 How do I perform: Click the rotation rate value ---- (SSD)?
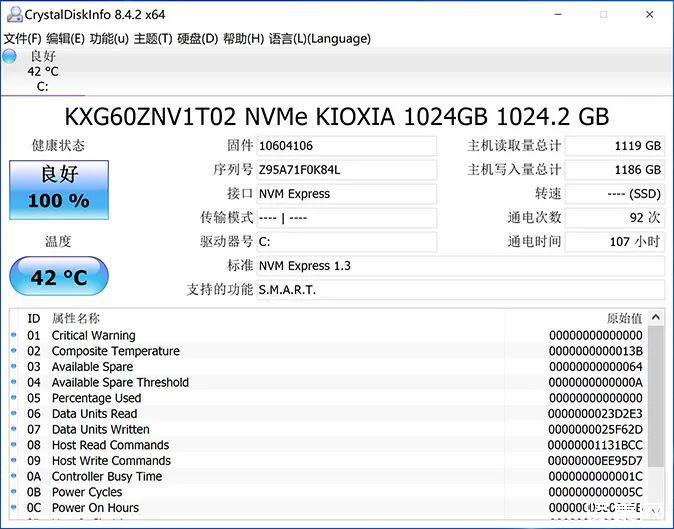[615, 194]
